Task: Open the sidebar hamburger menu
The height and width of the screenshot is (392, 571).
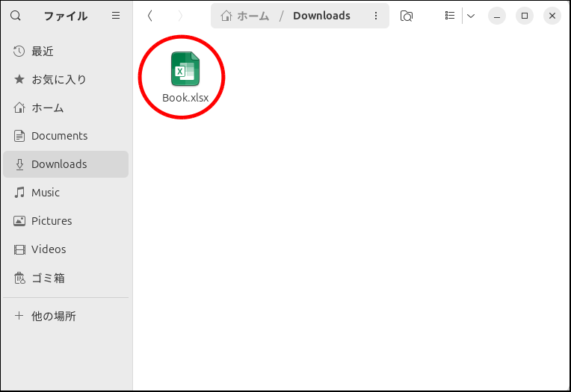Action: tap(115, 16)
